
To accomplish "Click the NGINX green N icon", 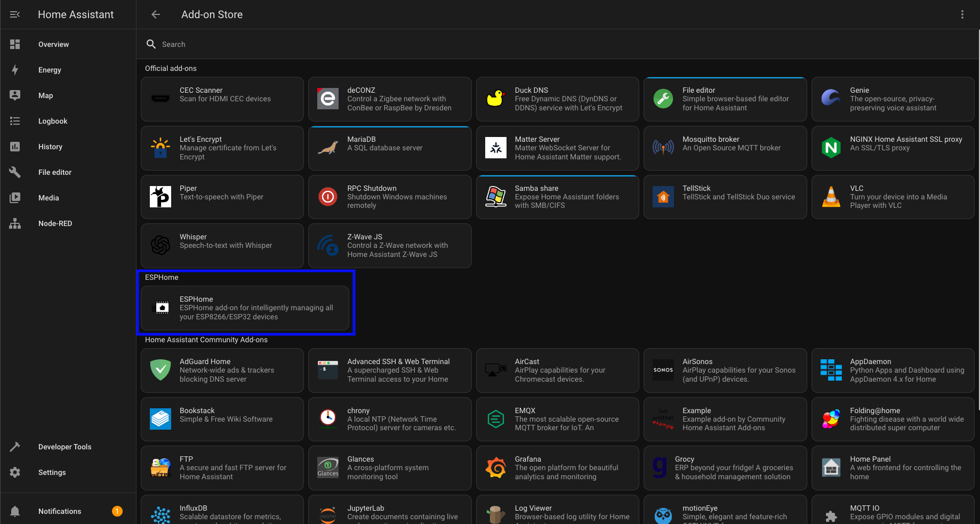I will [831, 148].
